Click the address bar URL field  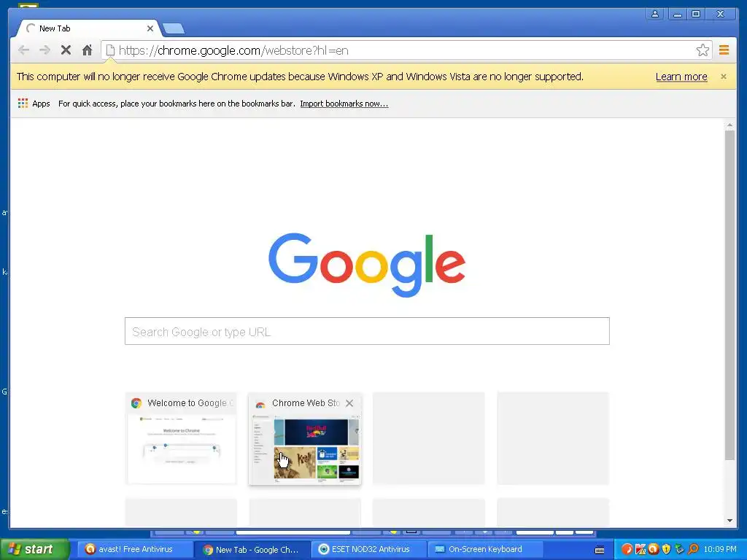[x=405, y=50]
